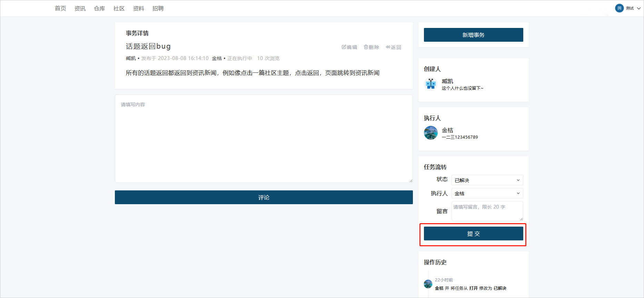Click the avatar in operation history

coord(428,284)
